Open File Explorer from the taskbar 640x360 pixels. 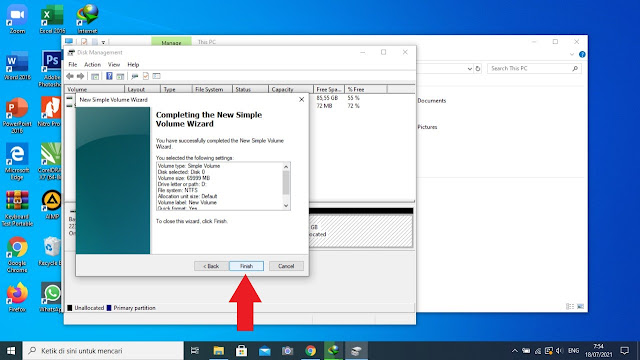coord(218,351)
